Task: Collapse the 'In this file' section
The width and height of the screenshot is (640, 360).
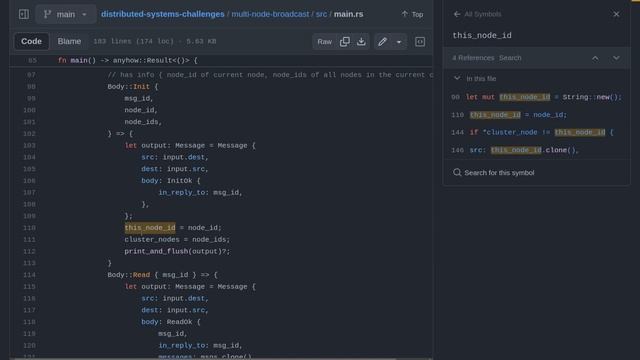Action: pos(457,78)
